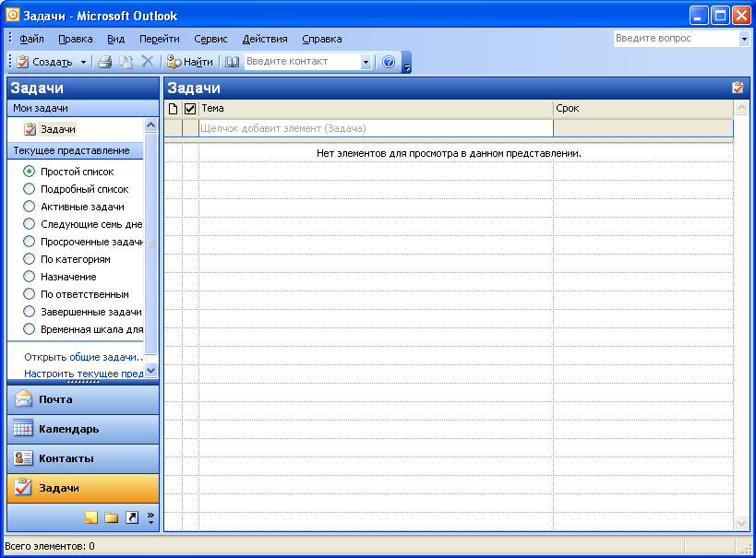Click navigation pane scrollbar thumb
Viewport: 756px width, 558px height.
point(150,243)
